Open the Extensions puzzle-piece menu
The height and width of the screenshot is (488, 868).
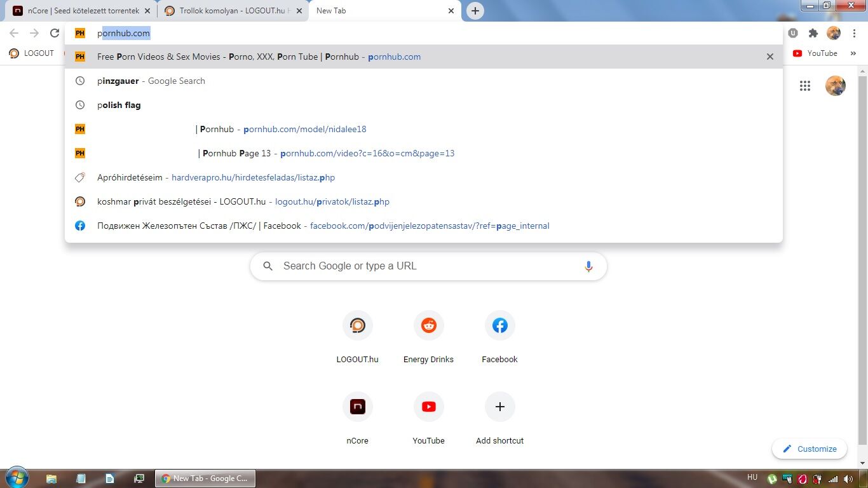(813, 33)
